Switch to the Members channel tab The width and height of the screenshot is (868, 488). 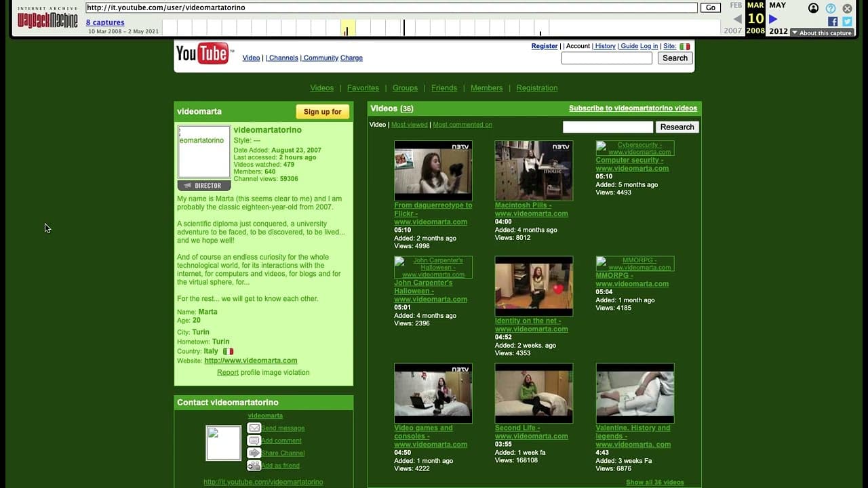[x=487, y=88]
